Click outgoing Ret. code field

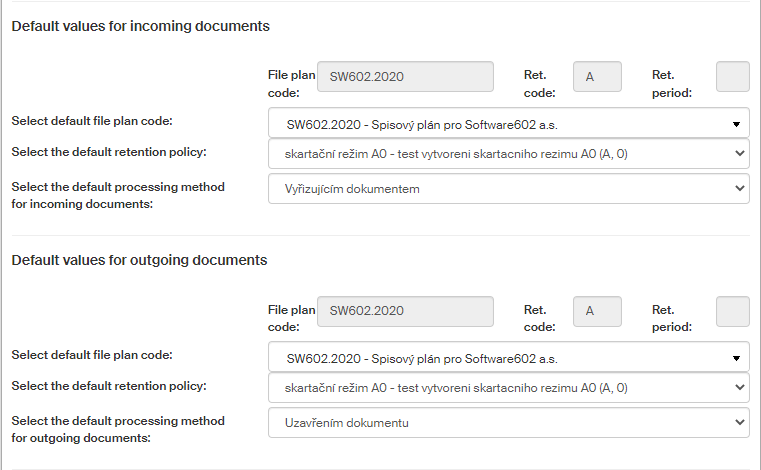[x=597, y=311]
